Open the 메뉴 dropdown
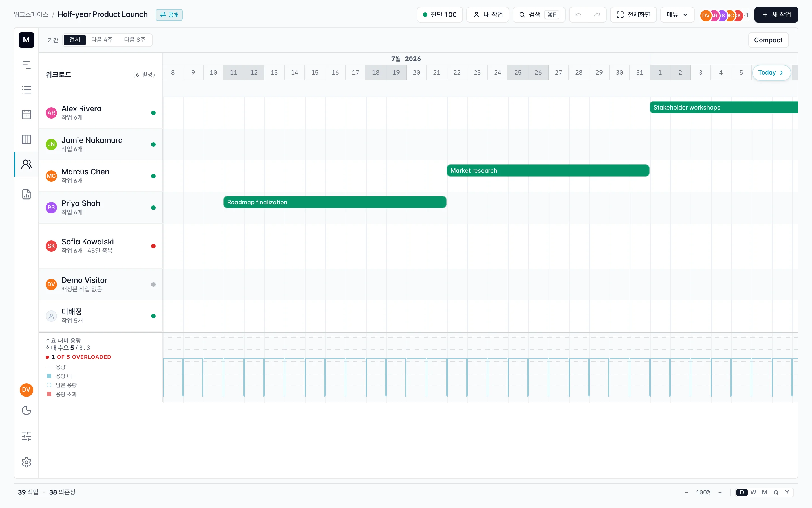 pos(677,15)
